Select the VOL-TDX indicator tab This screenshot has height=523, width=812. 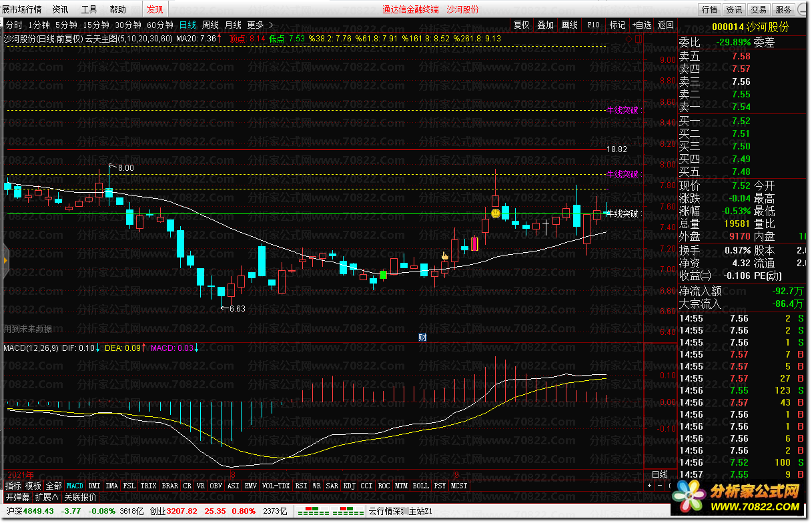click(276, 486)
